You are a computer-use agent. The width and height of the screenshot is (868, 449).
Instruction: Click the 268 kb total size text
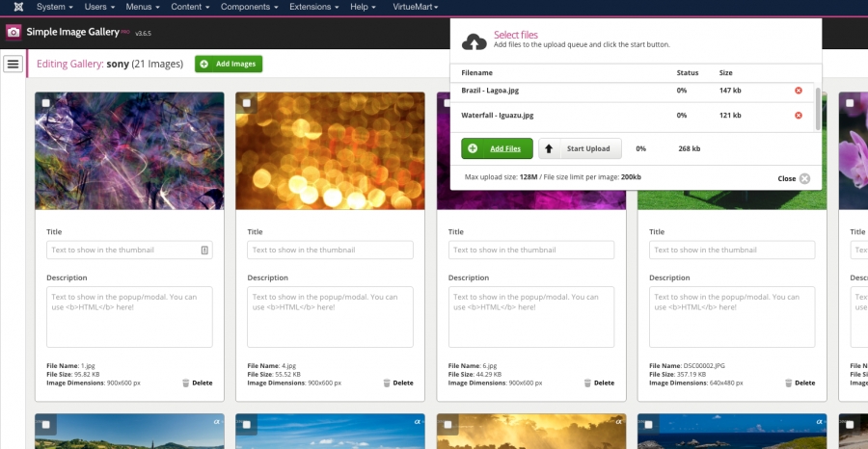click(690, 148)
